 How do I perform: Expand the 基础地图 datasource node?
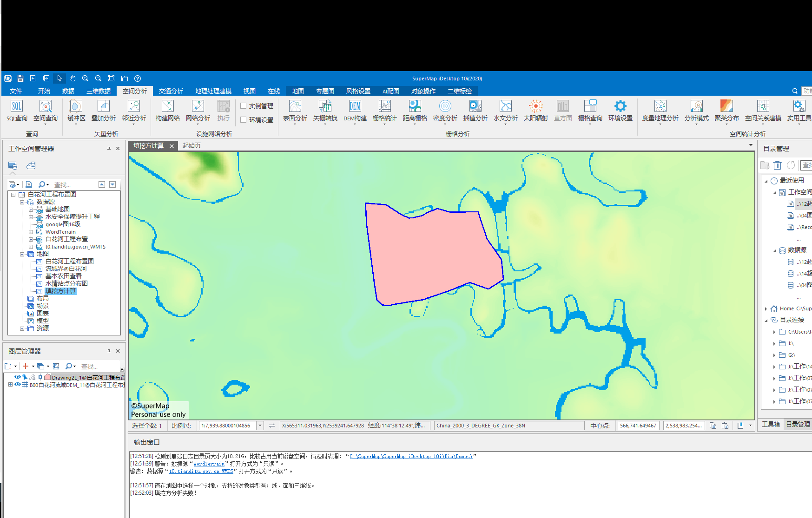31,210
